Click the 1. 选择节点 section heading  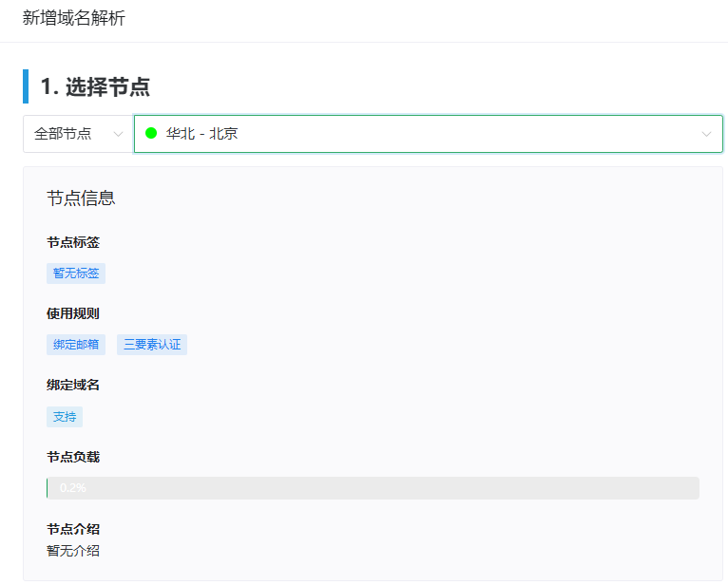[x=95, y=86]
